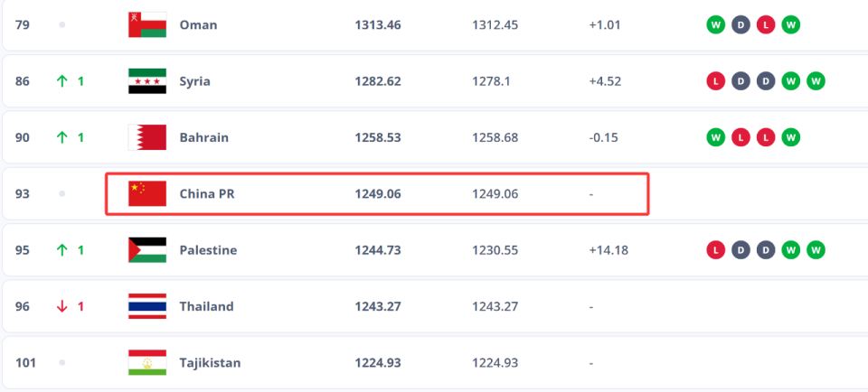Click the Syria flag icon

146,81
